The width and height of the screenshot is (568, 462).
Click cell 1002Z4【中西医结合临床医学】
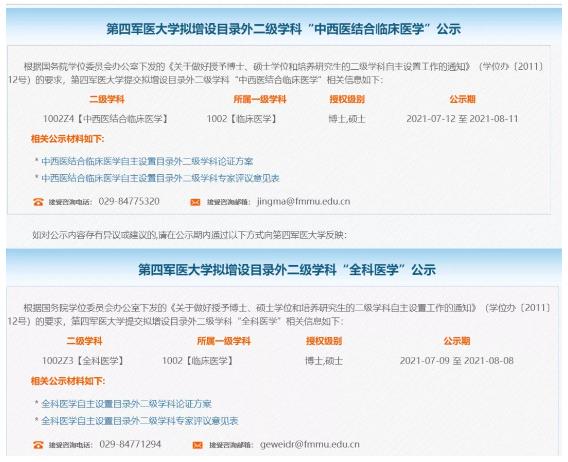coord(106,118)
